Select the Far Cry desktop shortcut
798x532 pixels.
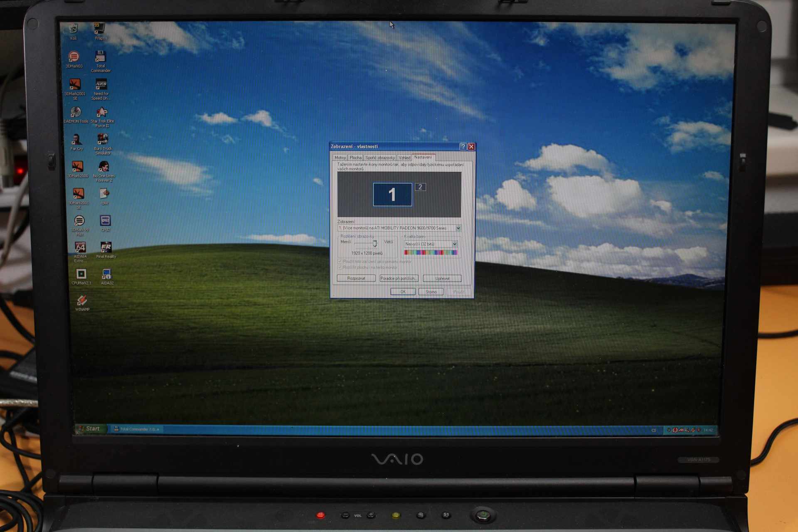pos(76,140)
